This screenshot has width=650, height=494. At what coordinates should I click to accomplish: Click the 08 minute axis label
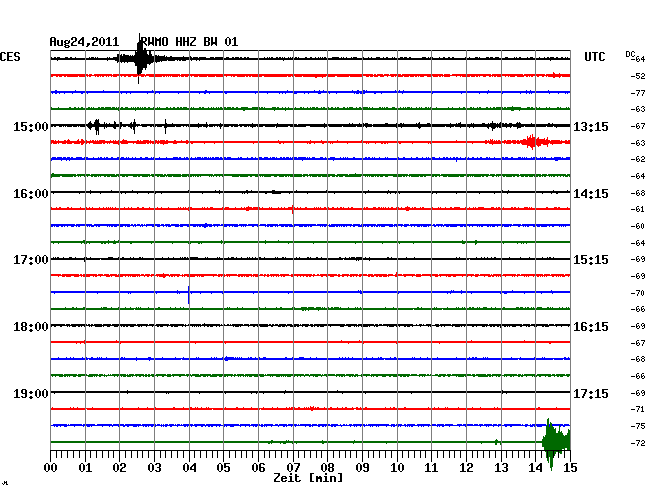pyautogui.click(x=327, y=468)
